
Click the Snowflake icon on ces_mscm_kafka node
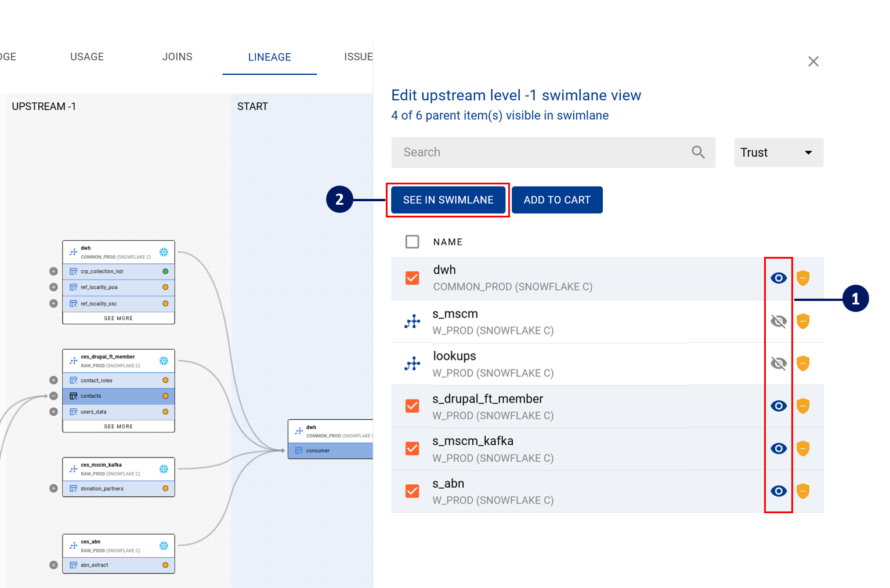(x=164, y=469)
